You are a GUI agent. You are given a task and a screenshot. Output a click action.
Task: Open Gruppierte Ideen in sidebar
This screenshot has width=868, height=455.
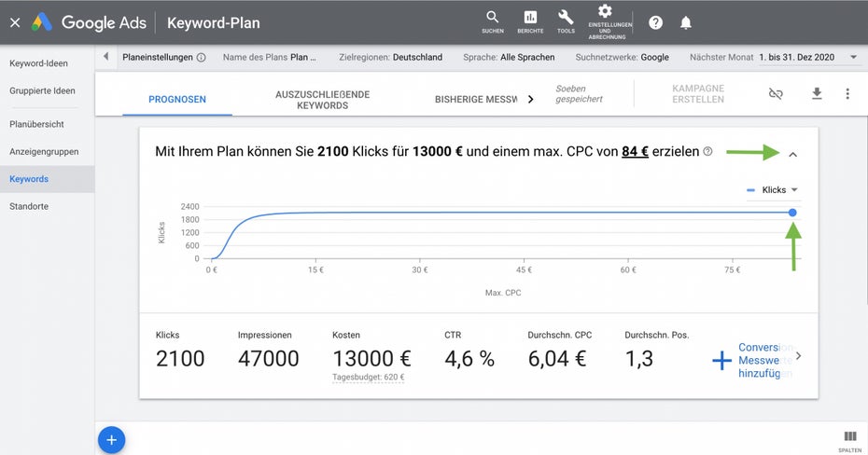click(x=42, y=90)
